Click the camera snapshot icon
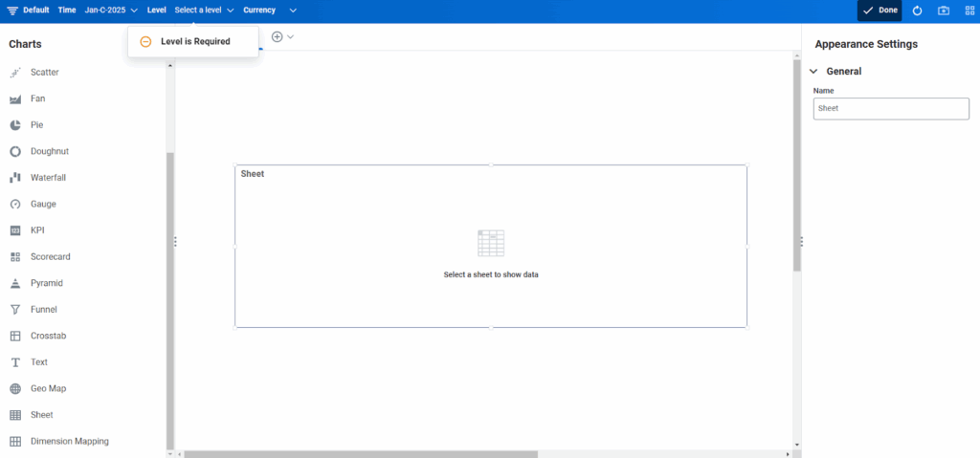Screen dimensions: 980x458 [944, 11]
